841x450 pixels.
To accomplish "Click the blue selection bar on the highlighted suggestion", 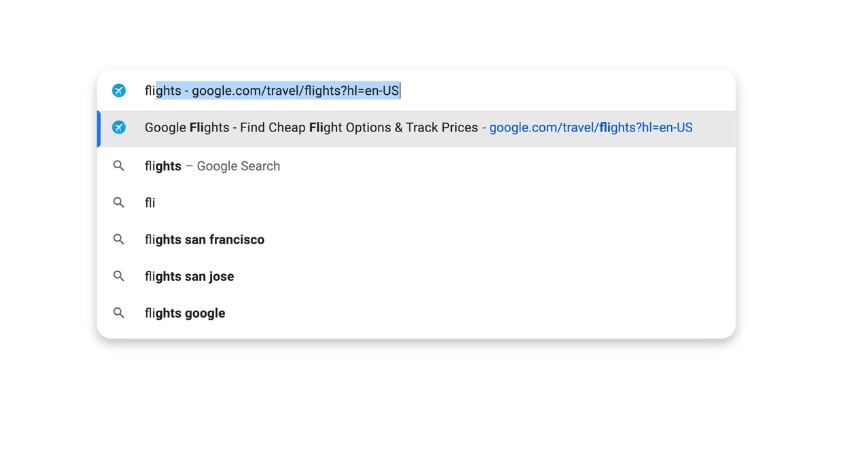I will click(x=99, y=128).
